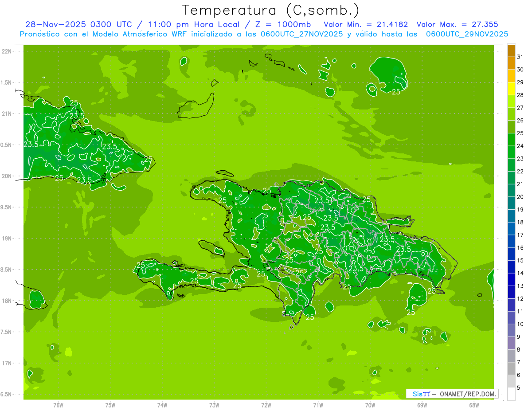Click the teal legend swatch between 19 and 20
532x411 pixels.
pos(511,204)
